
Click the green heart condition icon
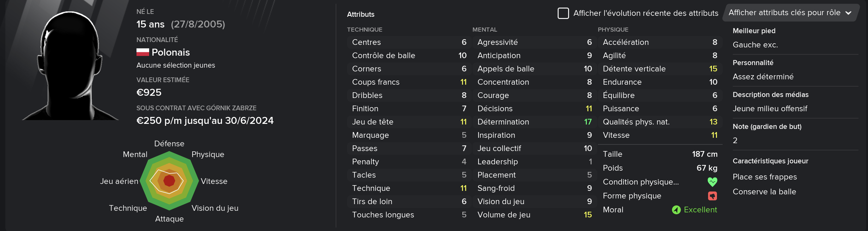[712, 182]
